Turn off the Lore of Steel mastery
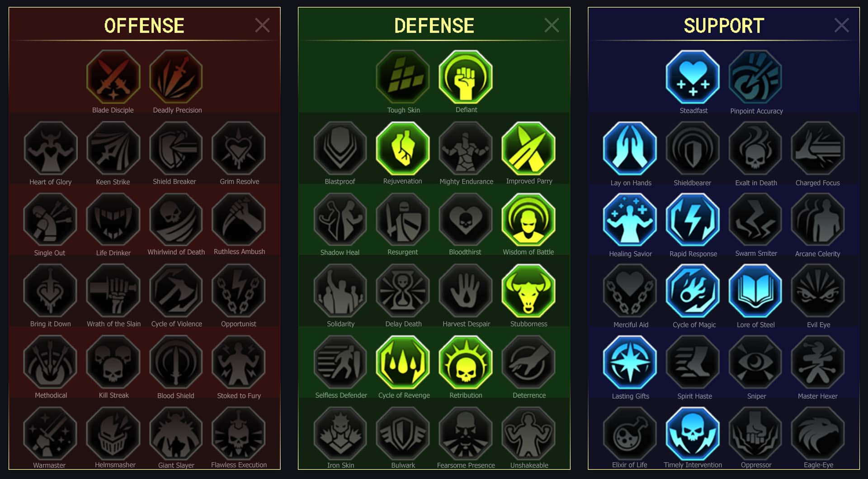 (x=755, y=291)
